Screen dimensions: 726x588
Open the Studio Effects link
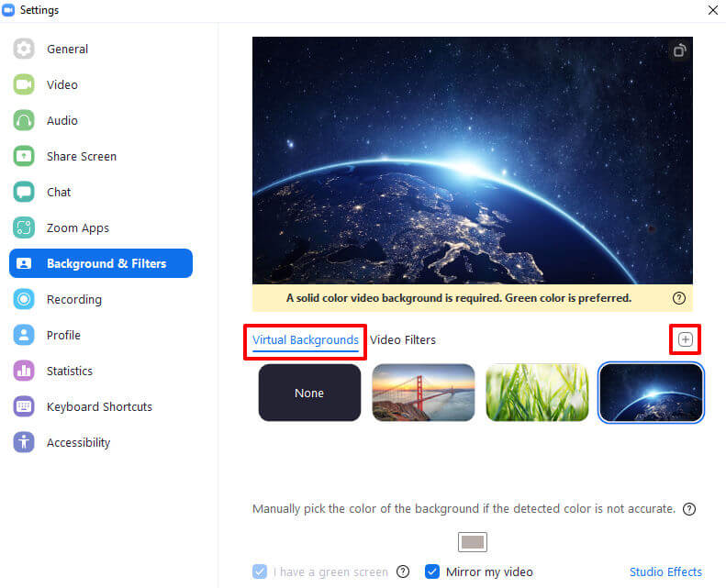[x=665, y=571]
